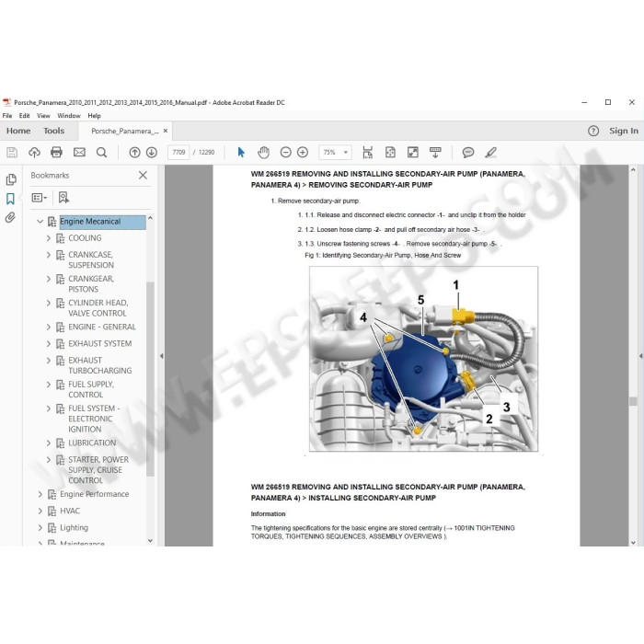Collapse the Engine Mecanical bookmark
Viewport: 644px width, 644px height.
pyautogui.click(x=40, y=222)
